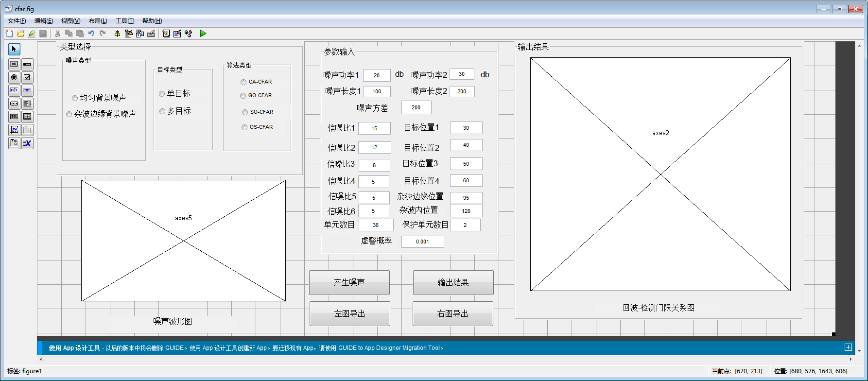
Task: Open the Menu Editor
Action: [128, 34]
